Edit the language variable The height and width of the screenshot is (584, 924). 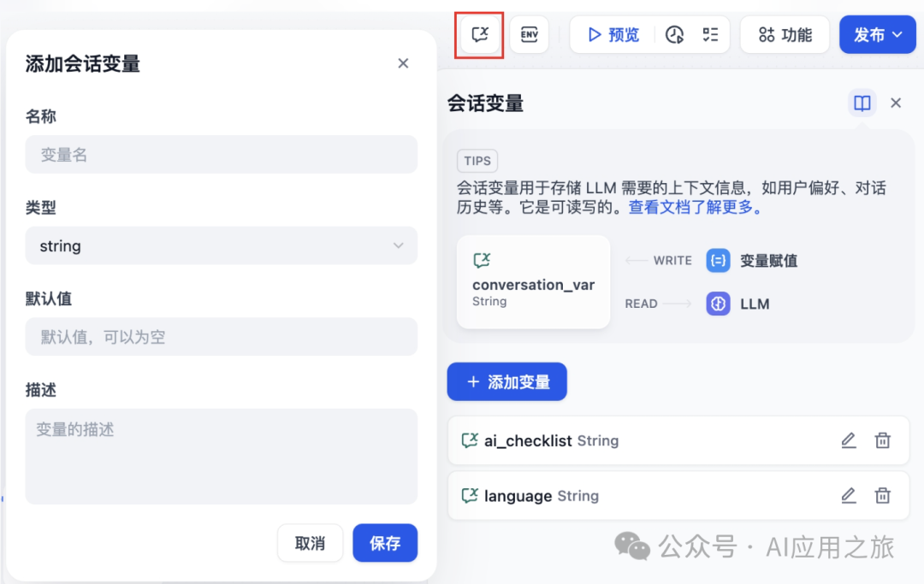click(849, 496)
